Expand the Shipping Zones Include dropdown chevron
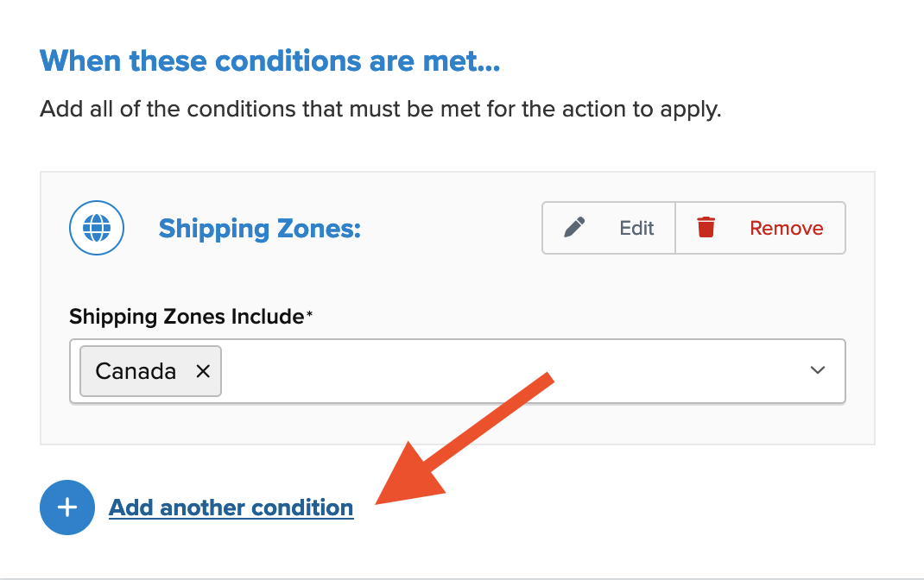924x580 pixels. (x=818, y=370)
